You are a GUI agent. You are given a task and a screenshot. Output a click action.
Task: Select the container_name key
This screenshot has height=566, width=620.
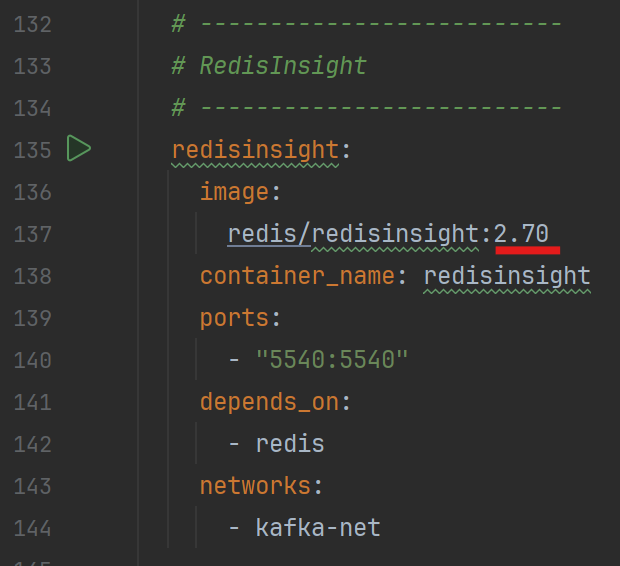(297, 276)
